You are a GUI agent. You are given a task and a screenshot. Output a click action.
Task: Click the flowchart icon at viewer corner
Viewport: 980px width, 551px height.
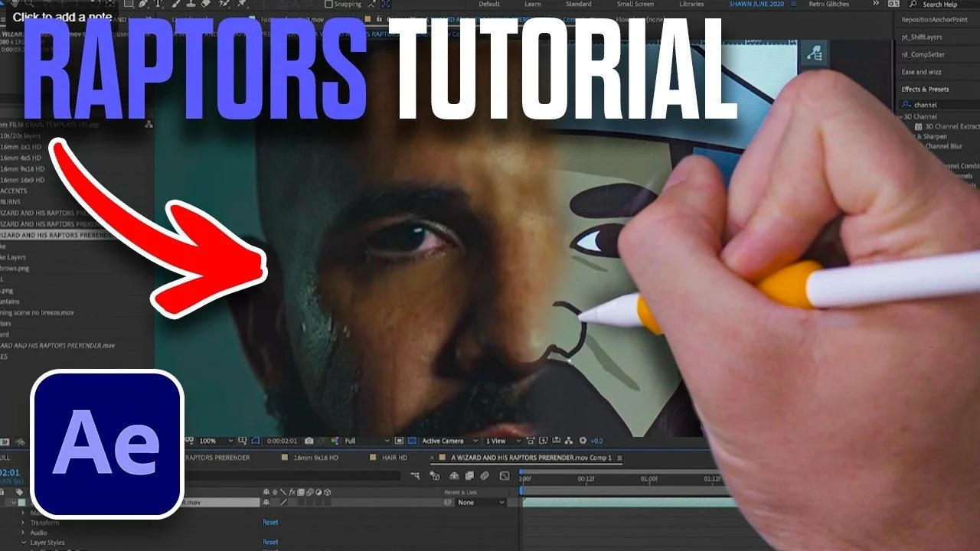(813, 54)
